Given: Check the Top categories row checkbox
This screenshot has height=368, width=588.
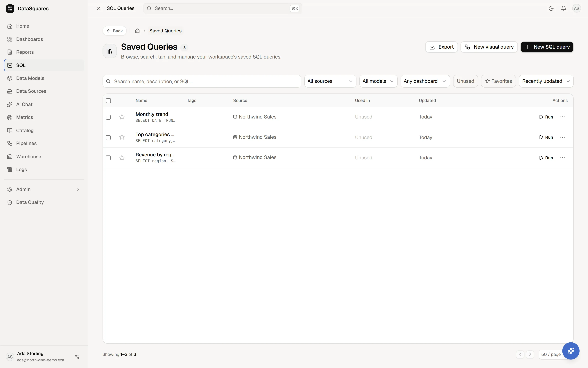Looking at the screenshot, I should [108, 137].
